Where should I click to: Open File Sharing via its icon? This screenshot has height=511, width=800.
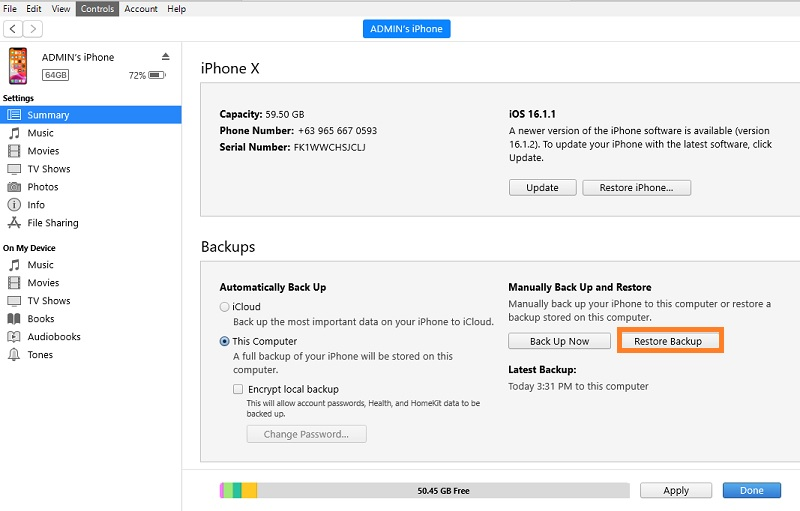coord(15,223)
